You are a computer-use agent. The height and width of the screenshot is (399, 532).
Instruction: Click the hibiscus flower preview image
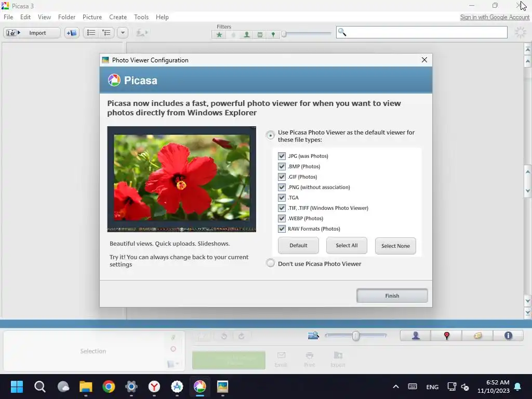tap(181, 179)
